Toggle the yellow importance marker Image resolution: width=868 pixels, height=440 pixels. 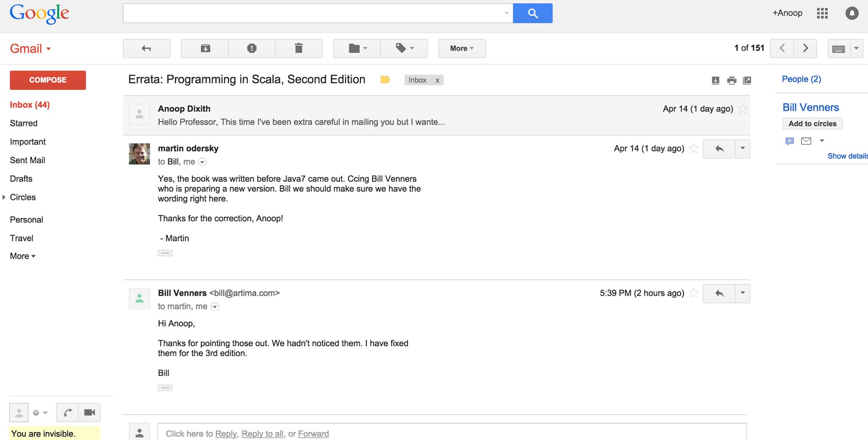click(x=385, y=80)
